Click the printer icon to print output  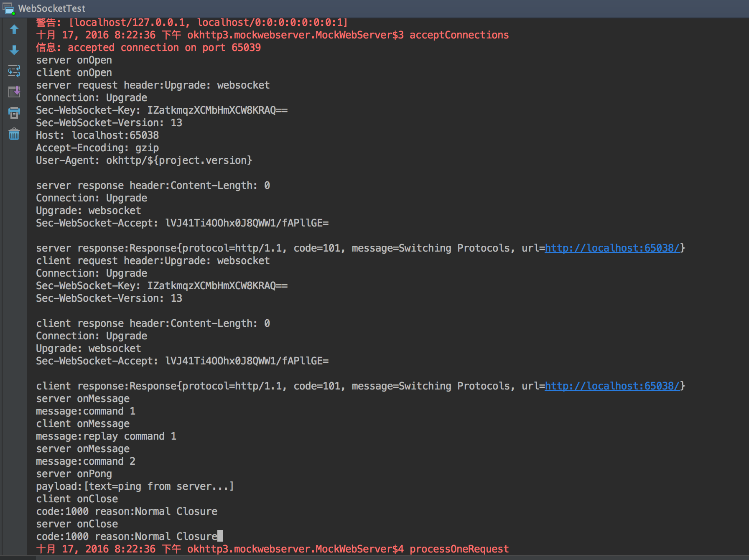click(x=14, y=112)
